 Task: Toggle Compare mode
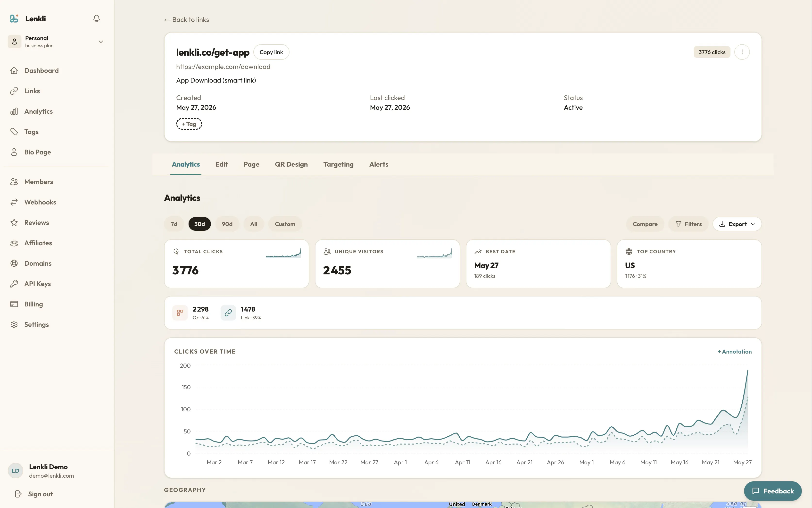(x=645, y=224)
